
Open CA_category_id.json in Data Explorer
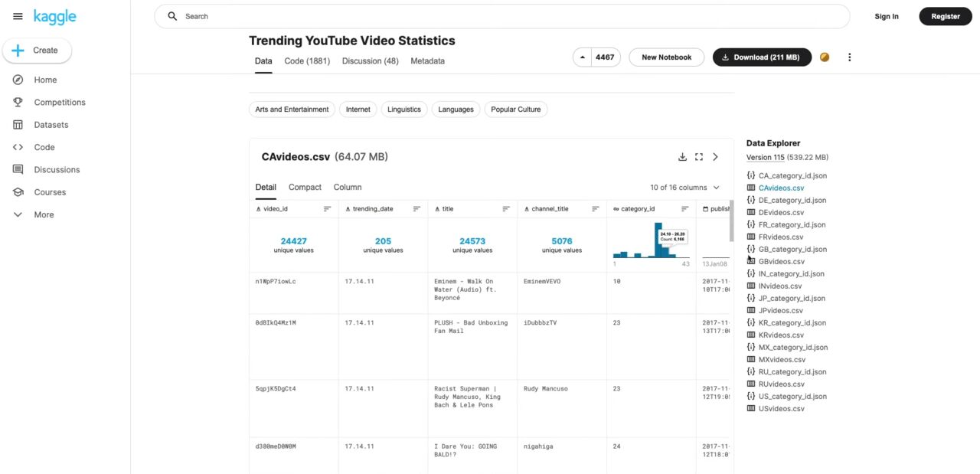(x=792, y=176)
